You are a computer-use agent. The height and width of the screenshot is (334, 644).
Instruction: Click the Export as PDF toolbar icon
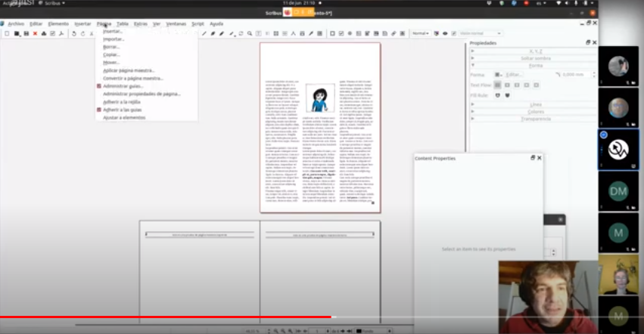pos(61,34)
